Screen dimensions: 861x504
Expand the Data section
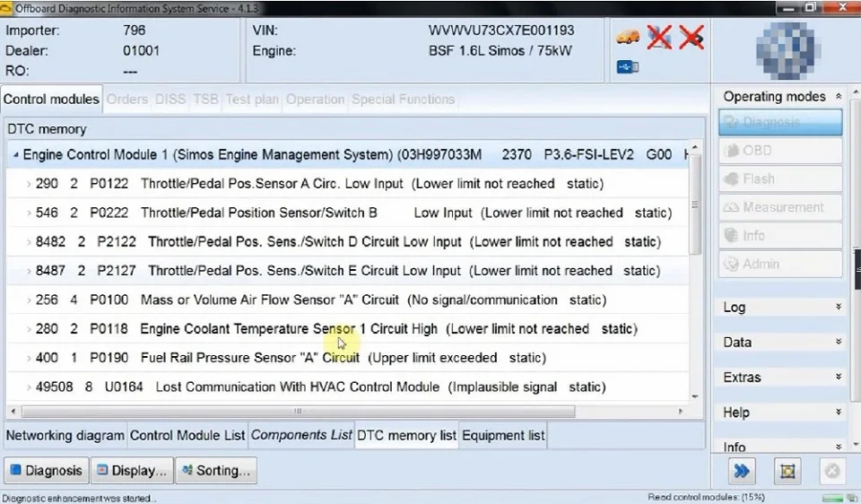(x=839, y=342)
